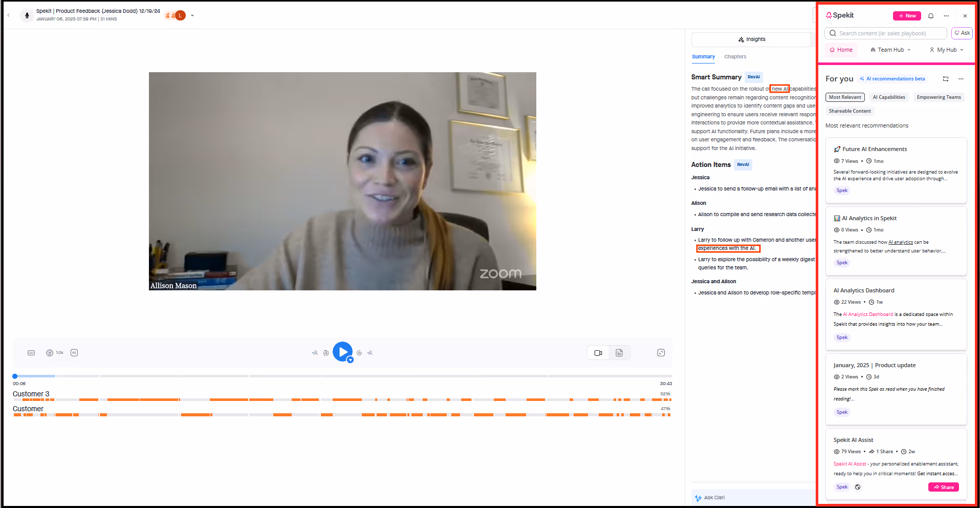Click pink AI Analytics Dashboard link text
Image resolution: width=980 pixels, height=508 pixels.
(x=868, y=315)
